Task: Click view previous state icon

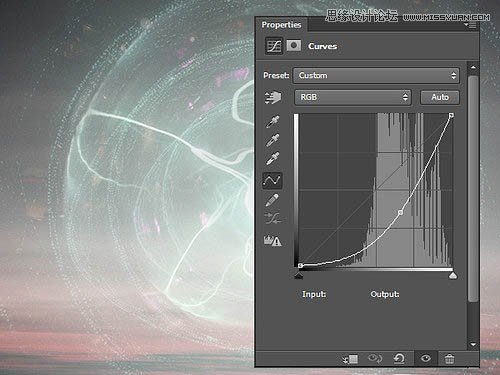Action: point(375,359)
